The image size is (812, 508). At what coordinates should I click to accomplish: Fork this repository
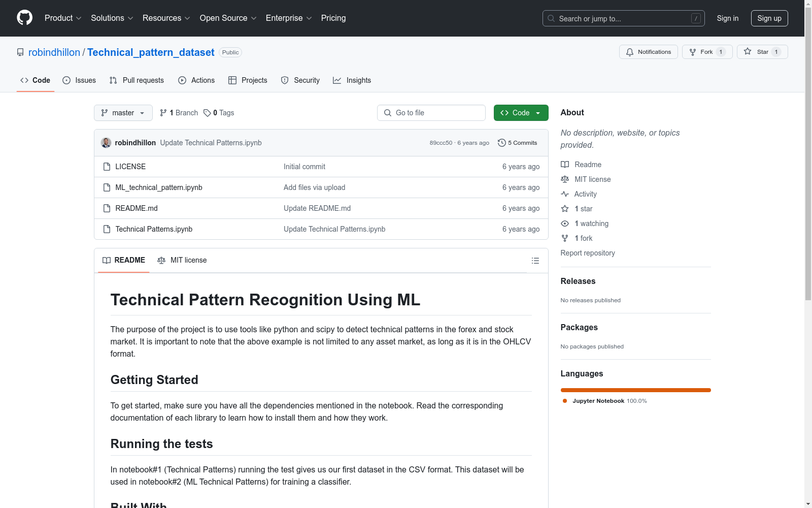[707, 52]
